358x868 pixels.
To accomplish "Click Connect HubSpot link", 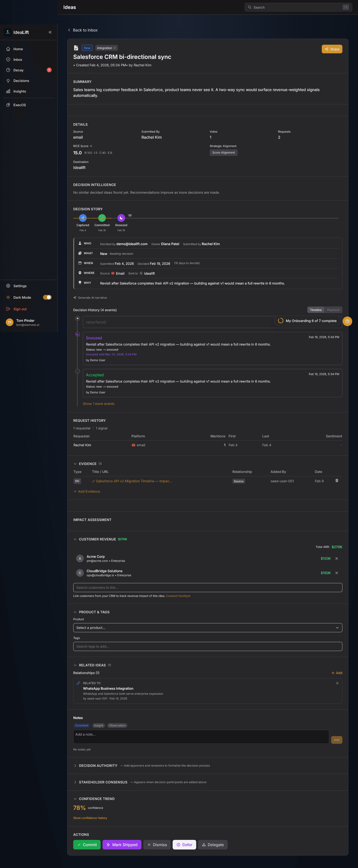I will [x=178, y=596].
